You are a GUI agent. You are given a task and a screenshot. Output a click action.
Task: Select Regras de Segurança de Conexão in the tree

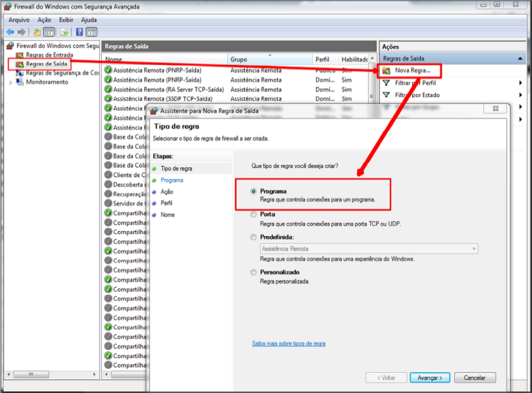[x=62, y=73]
